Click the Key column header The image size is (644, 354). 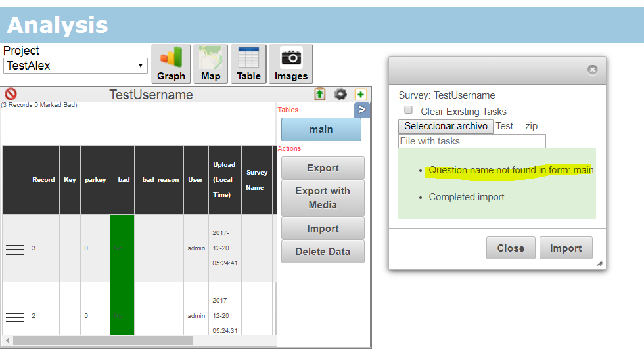pyautogui.click(x=70, y=180)
